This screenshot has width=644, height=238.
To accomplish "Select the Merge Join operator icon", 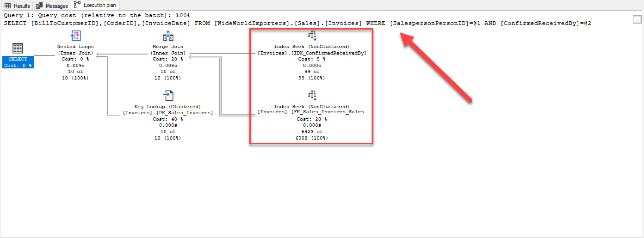I will [x=167, y=37].
